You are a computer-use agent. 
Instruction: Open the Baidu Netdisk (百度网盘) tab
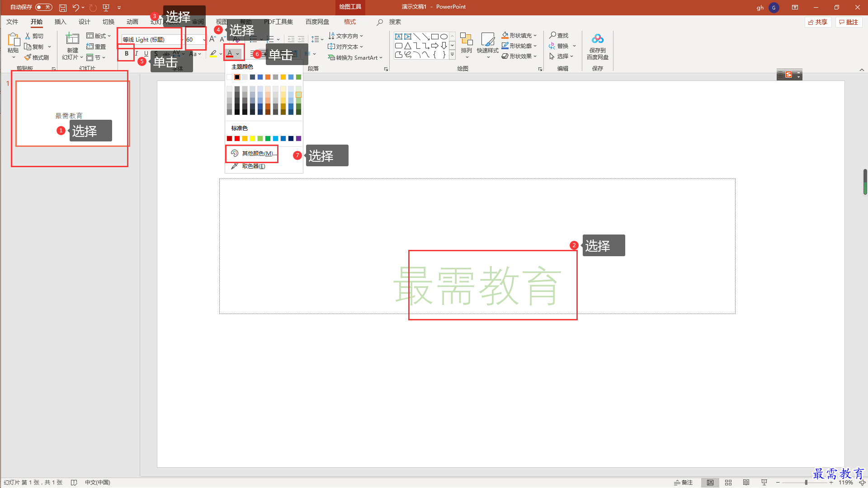click(317, 22)
